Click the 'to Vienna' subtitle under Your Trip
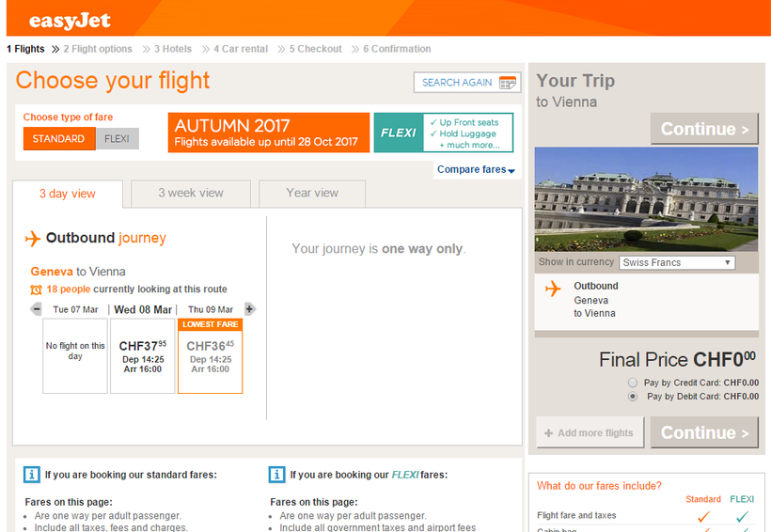771x532 pixels. coord(566,102)
